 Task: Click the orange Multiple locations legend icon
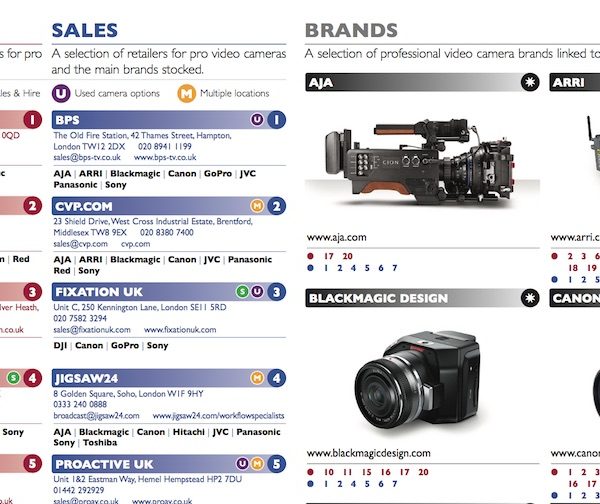186,93
